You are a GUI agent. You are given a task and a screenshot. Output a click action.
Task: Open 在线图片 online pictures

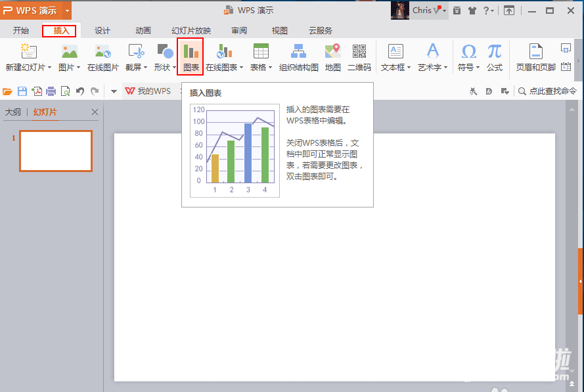(102, 56)
